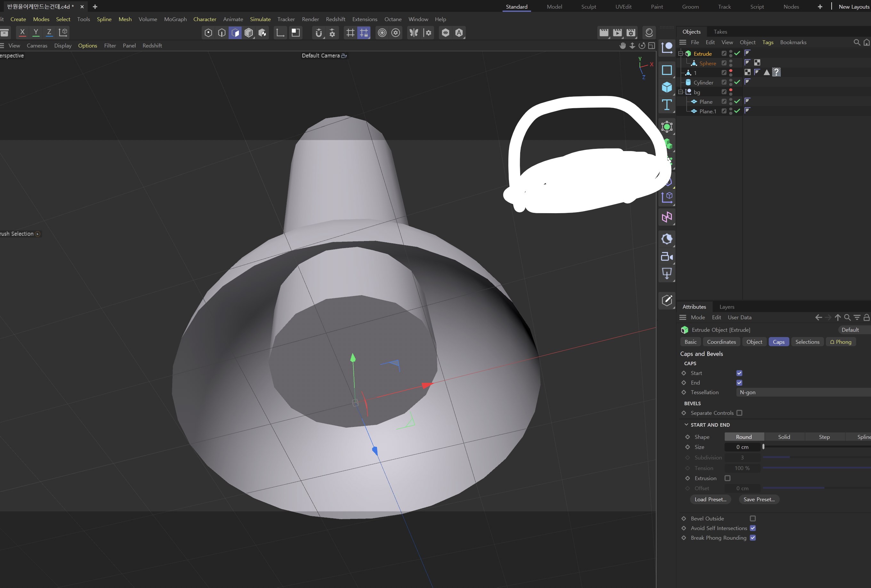Toggle the Symmetry butterfly icon
This screenshot has height=588, width=871.
coord(413,33)
